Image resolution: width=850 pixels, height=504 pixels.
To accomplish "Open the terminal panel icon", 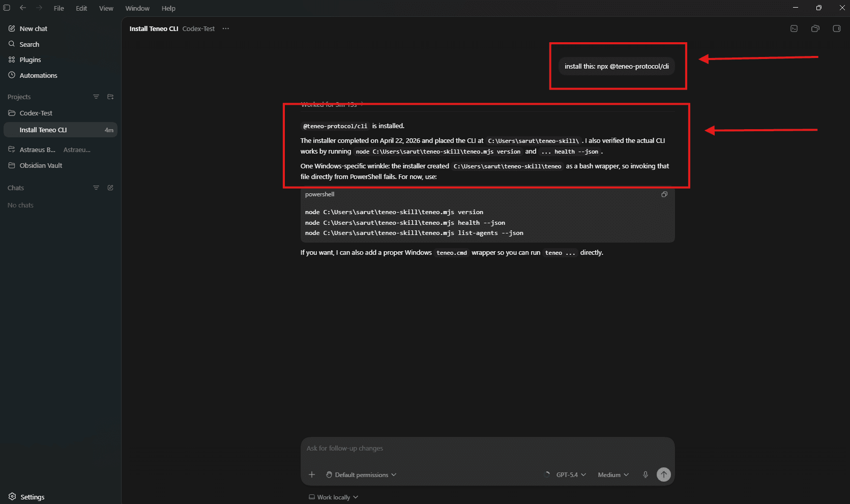I will (x=794, y=28).
